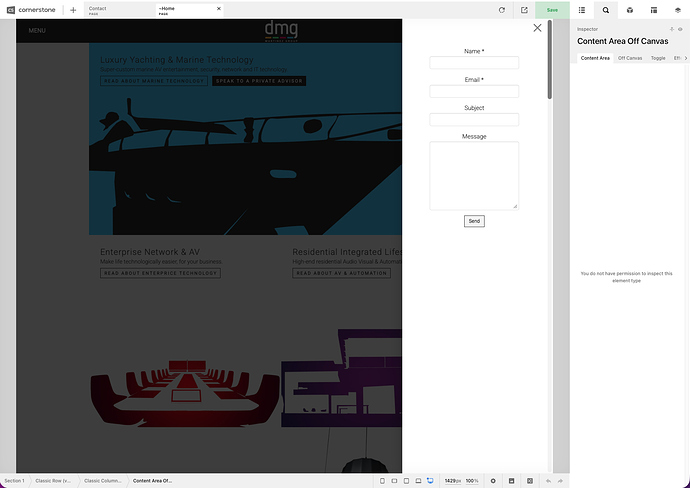Screen dimensions: 690x488
Task: Pin the Inspector panel
Action: [672, 29]
